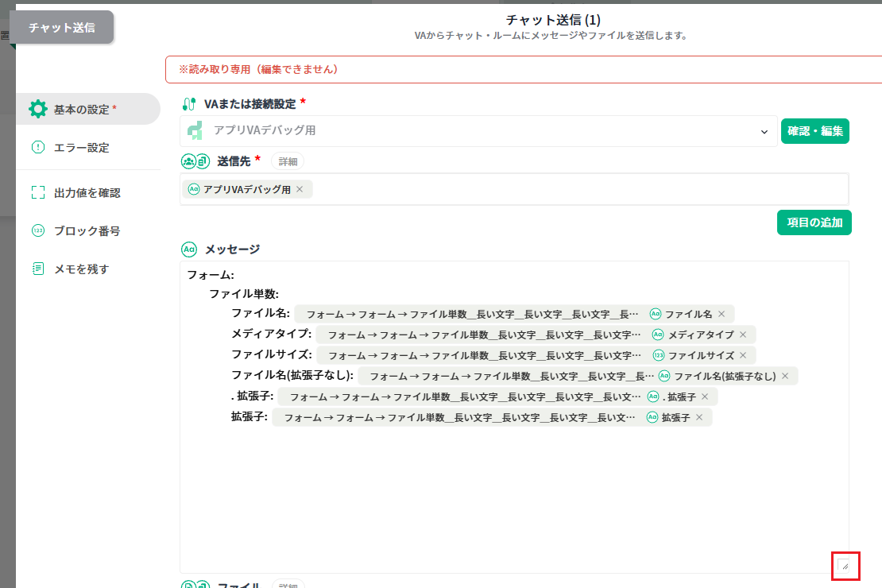Click the message box resize handle
Screen dimensions: 882x588
845,566
